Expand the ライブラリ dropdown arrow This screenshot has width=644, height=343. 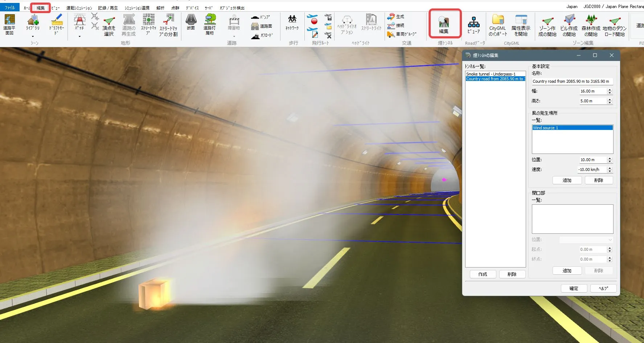click(33, 36)
